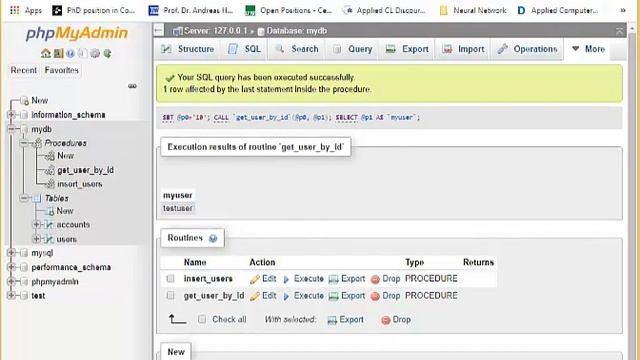The height and width of the screenshot is (360, 640).
Task: Collapse the Procedures tree node
Action: (x=24, y=143)
